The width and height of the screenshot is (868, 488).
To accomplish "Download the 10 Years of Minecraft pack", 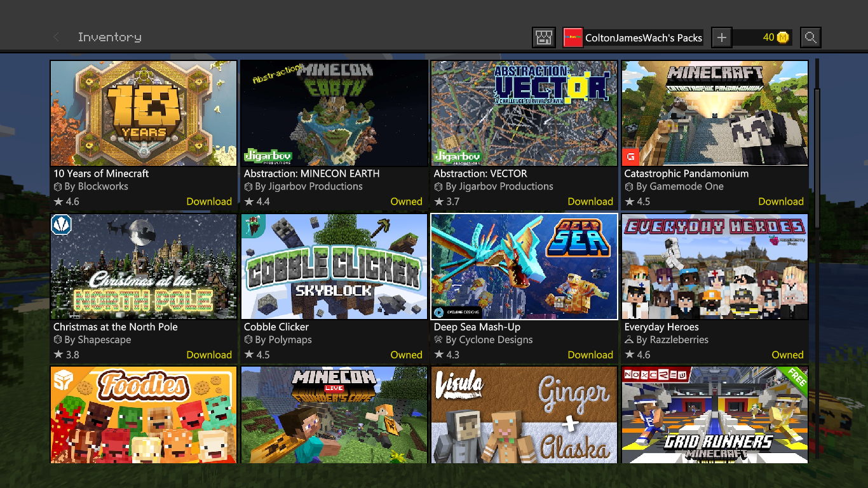I will point(209,202).
